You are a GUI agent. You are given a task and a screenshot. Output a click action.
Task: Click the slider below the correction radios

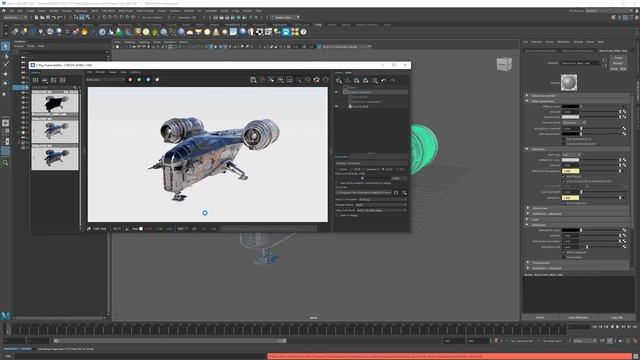click(362, 178)
